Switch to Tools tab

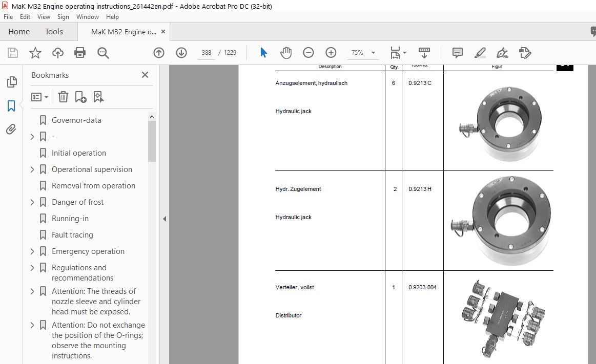[x=54, y=32]
